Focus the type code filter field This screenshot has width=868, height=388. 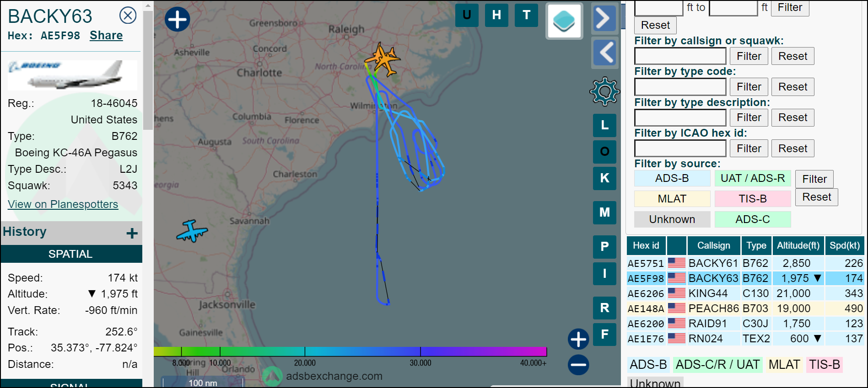click(x=680, y=87)
